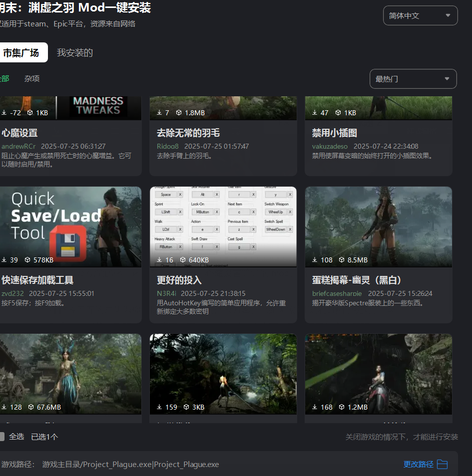The image size is (472, 476).
Task: Click the description 按F5保存；按F9加载。
Action: pyautogui.click(x=33, y=303)
